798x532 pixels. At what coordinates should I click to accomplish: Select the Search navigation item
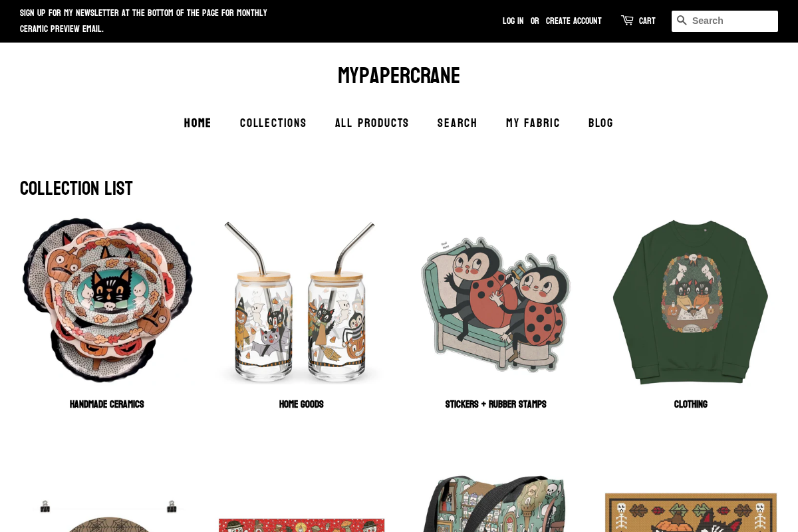click(458, 123)
